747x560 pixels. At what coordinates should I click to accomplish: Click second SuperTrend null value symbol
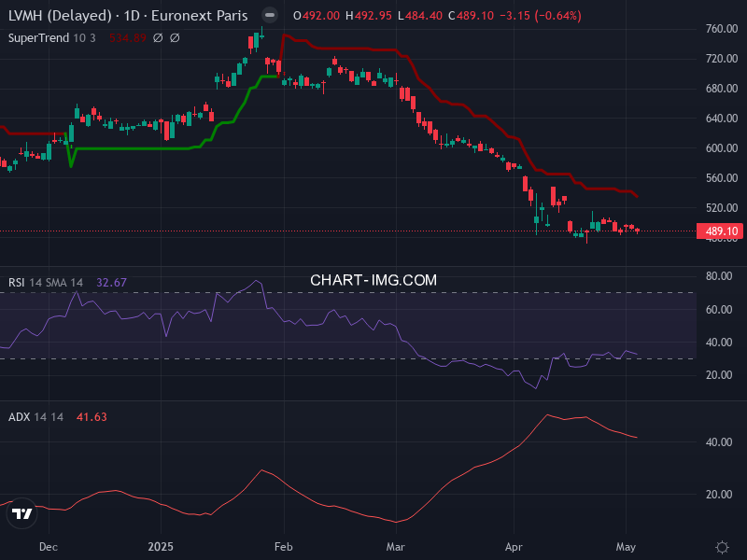pos(175,38)
